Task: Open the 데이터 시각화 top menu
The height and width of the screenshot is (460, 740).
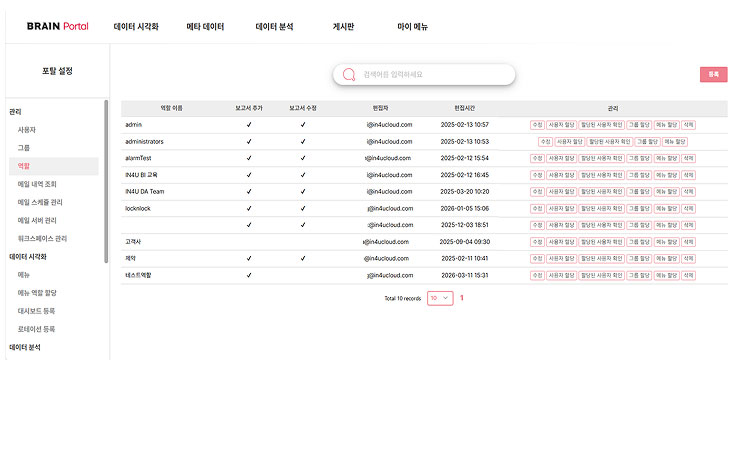Action: [x=136, y=27]
